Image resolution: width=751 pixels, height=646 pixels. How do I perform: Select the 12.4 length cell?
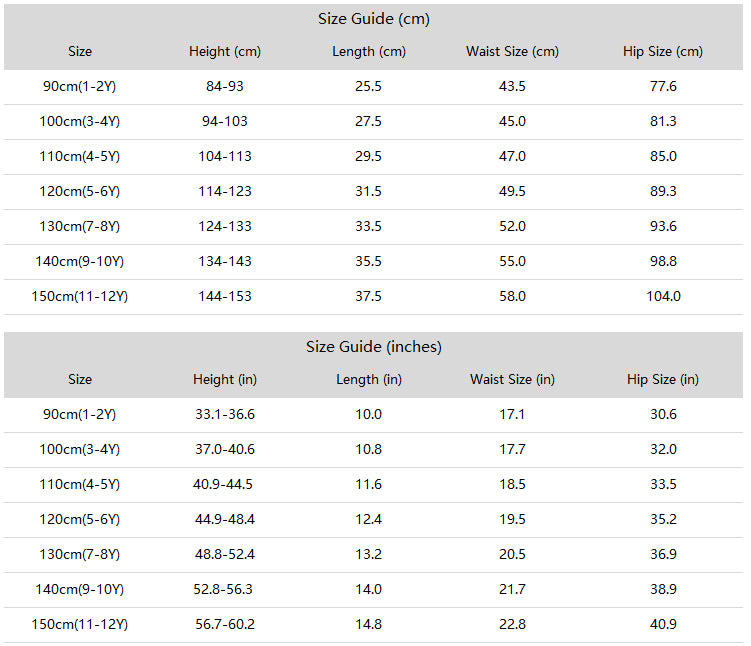click(368, 520)
